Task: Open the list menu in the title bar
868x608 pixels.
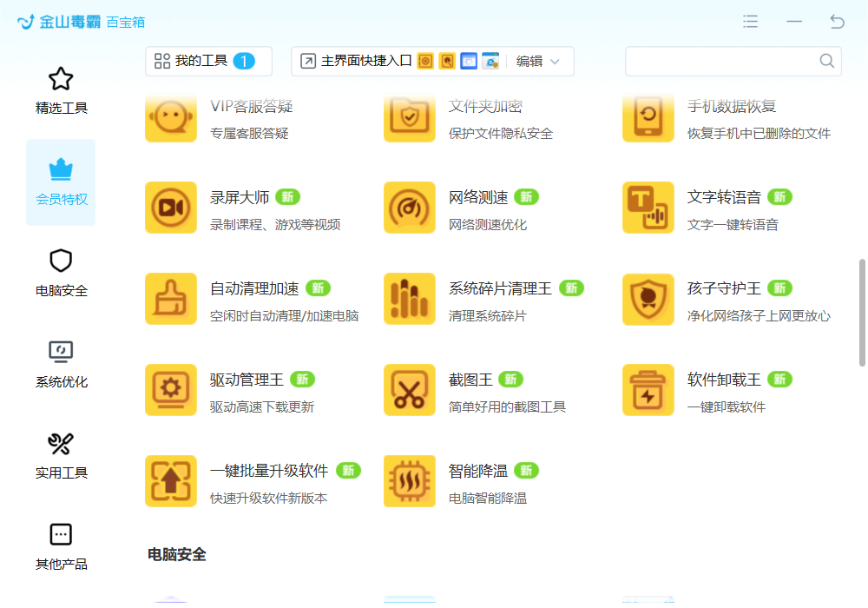Action: [750, 22]
